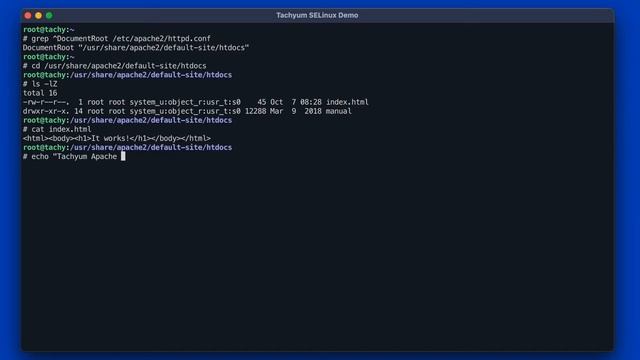Click the '12288' size on the manual row
Image resolution: width=640 pixels, height=360 pixels.
256,111
